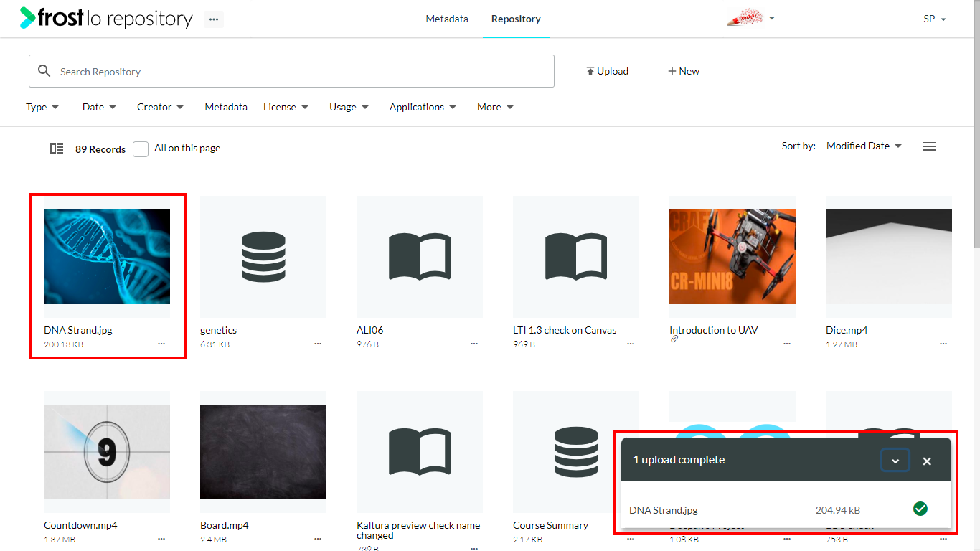Click the Kaltura preview check book icon tile

click(x=420, y=452)
